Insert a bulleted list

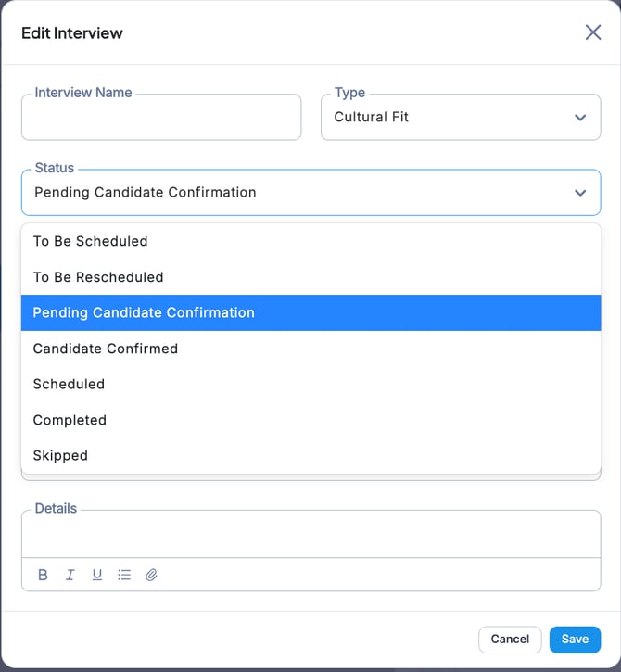point(124,575)
